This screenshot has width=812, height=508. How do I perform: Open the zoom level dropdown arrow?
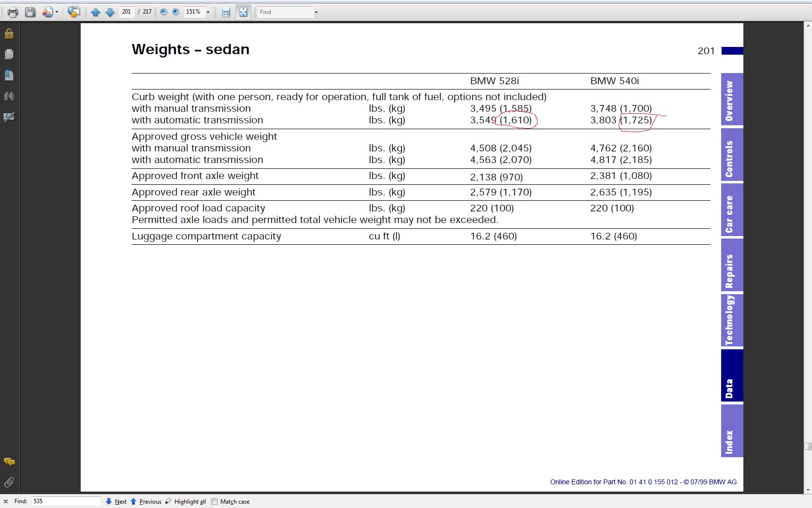[208, 12]
